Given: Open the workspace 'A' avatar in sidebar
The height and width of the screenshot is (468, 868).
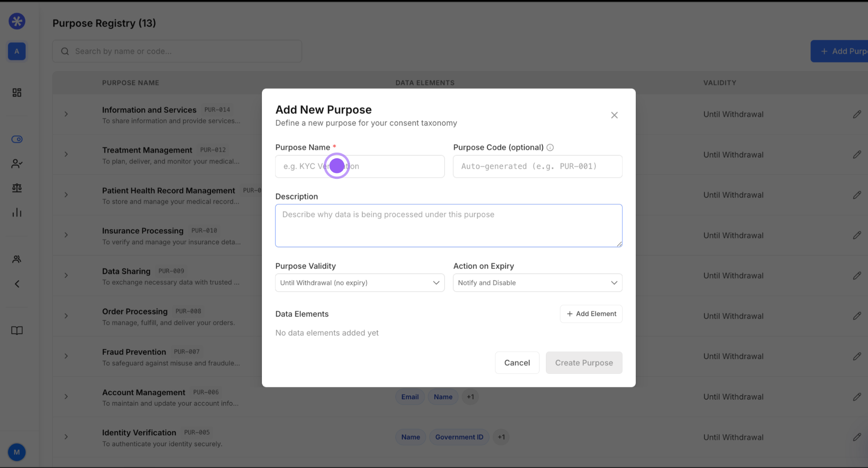Looking at the screenshot, I should click(17, 51).
